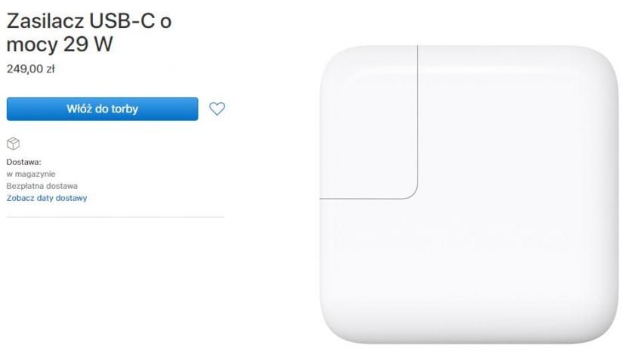Click the folding plug panel on charger image
This screenshot has height=364, width=642.
369,122
